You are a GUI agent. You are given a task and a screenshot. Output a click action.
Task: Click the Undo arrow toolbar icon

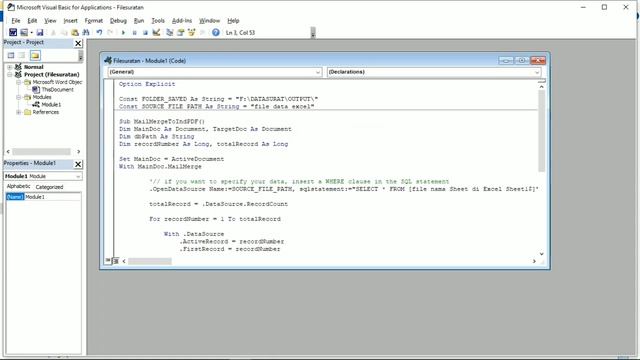tap(99, 32)
